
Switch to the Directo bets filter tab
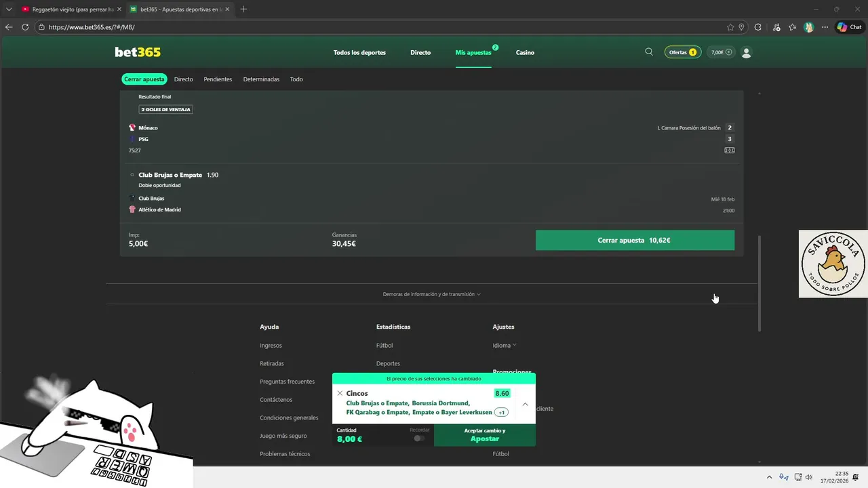183,79
